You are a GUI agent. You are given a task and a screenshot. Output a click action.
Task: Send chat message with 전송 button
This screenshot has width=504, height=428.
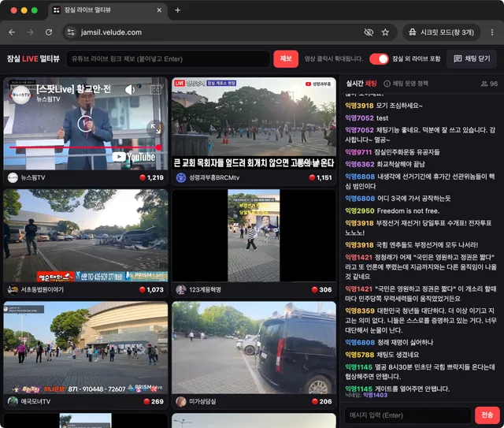click(x=487, y=415)
